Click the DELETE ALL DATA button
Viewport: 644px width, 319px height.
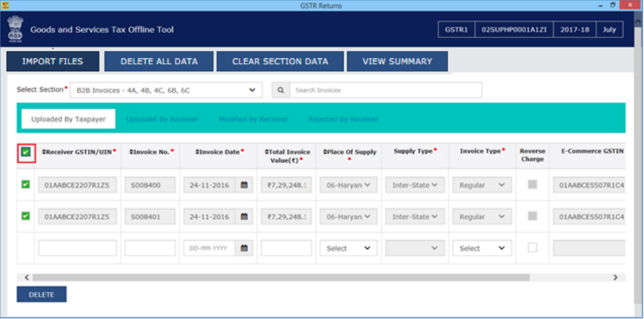click(x=159, y=61)
